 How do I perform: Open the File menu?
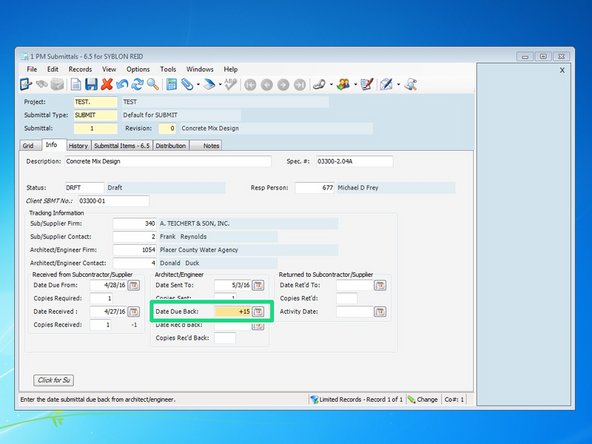[x=32, y=69]
